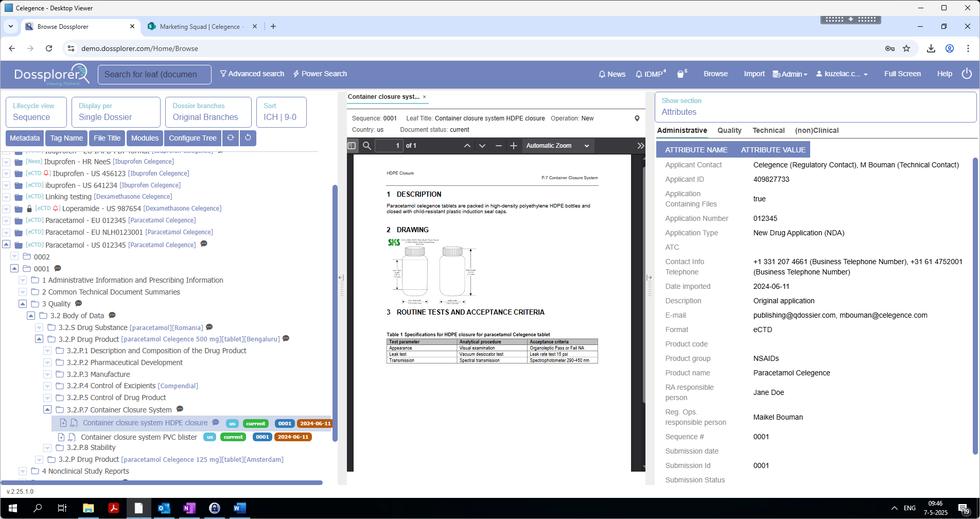
Task: Open the News notifications link
Action: [x=612, y=74]
